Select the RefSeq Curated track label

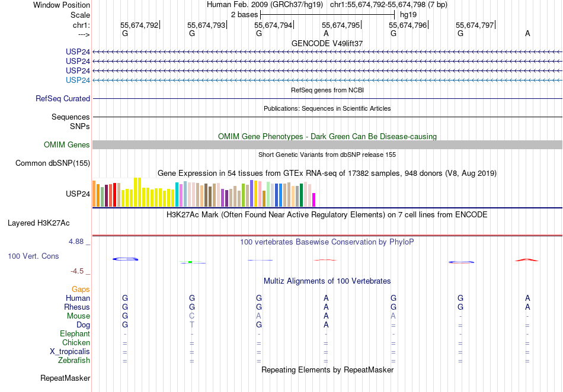(63, 99)
